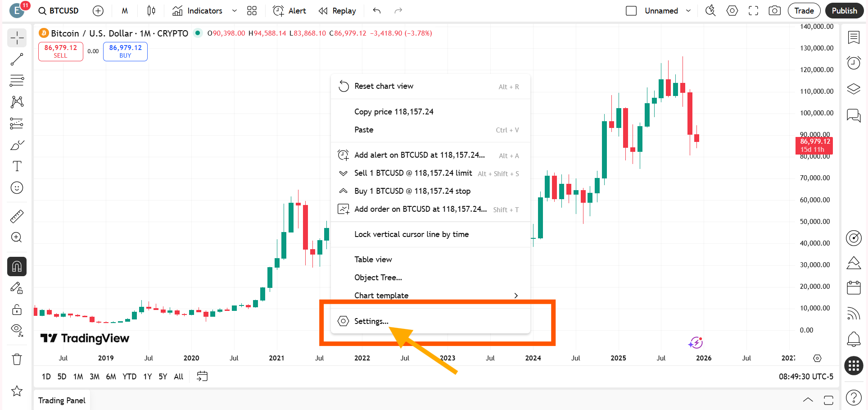This screenshot has width=868, height=410.
Task: Select the Measure tool
Action: pos(17,216)
